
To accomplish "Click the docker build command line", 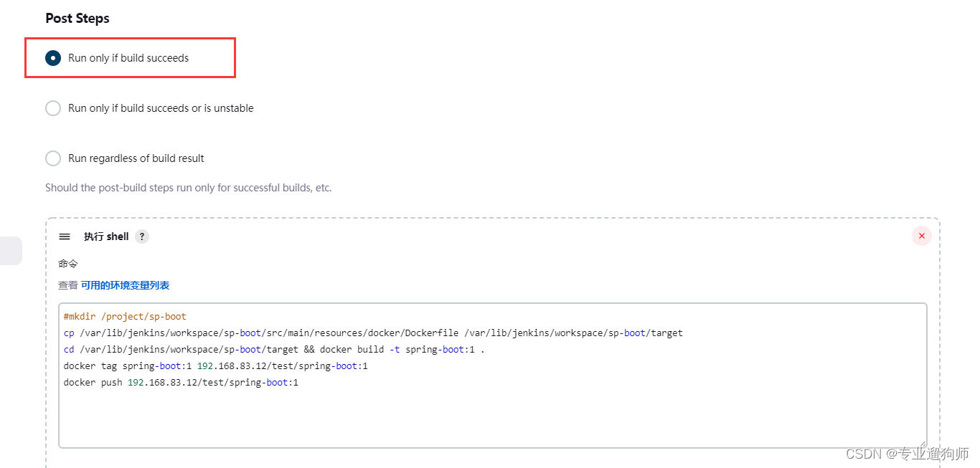I will [x=274, y=349].
